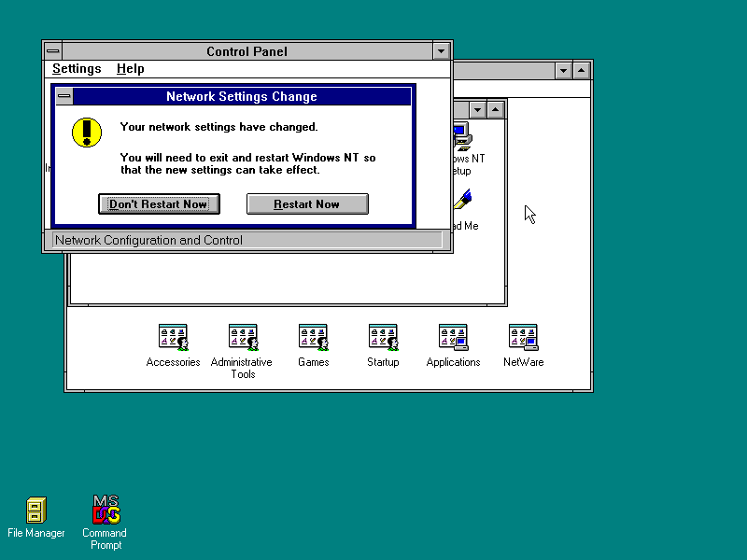
Task: Minimize the Program Manager window behind
Action: [x=563, y=71]
